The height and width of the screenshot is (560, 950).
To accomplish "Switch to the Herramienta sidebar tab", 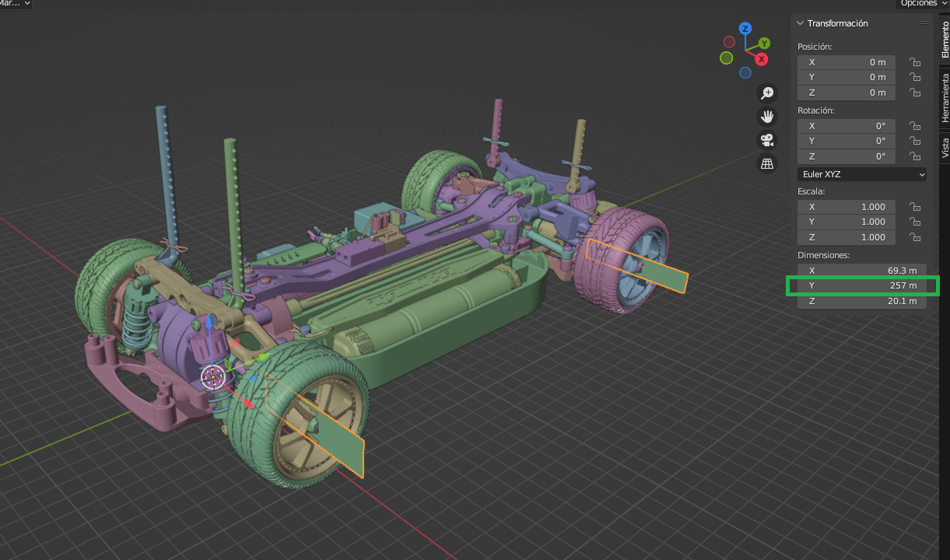I will (945, 97).
